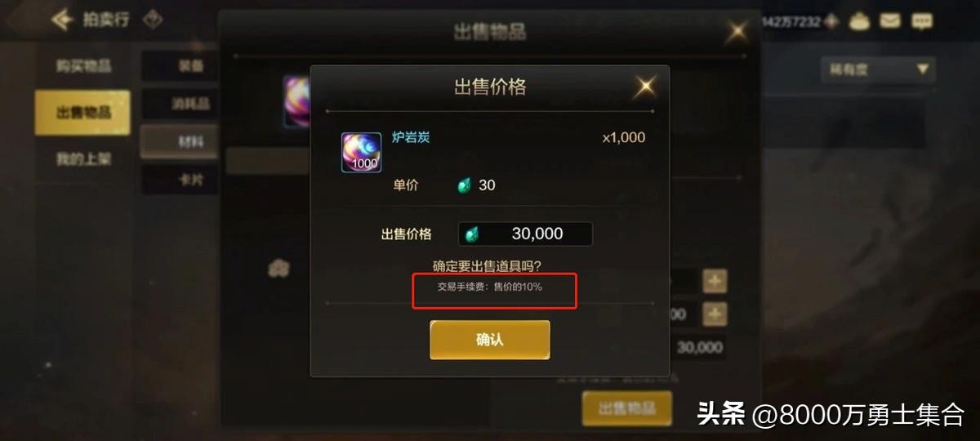Expand the 稀有度 dropdown filter
The image size is (980, 441).
click(x=878, y=69)
